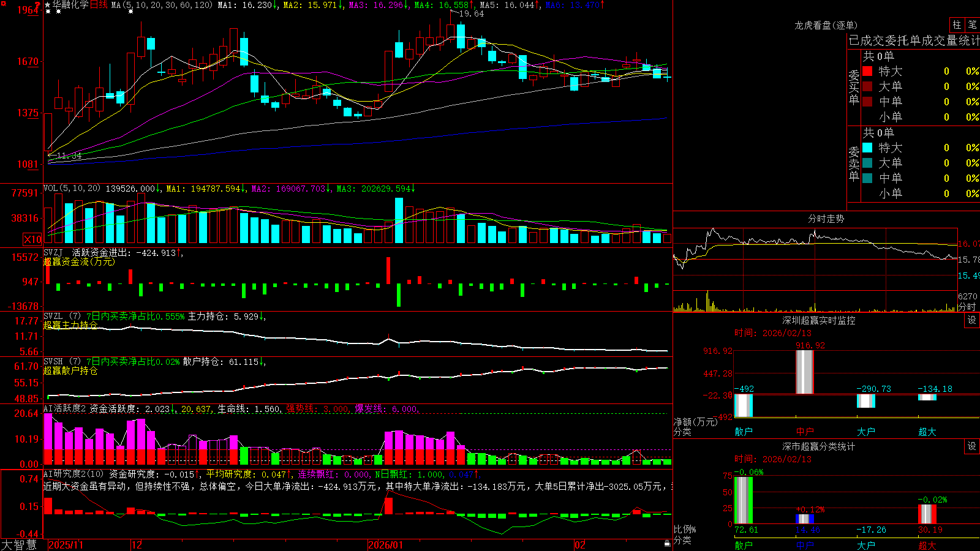Click the 时间: 2026/02/13 in 深圳超赢实时监控
The image size is (980, 551).
coord(773,333)
